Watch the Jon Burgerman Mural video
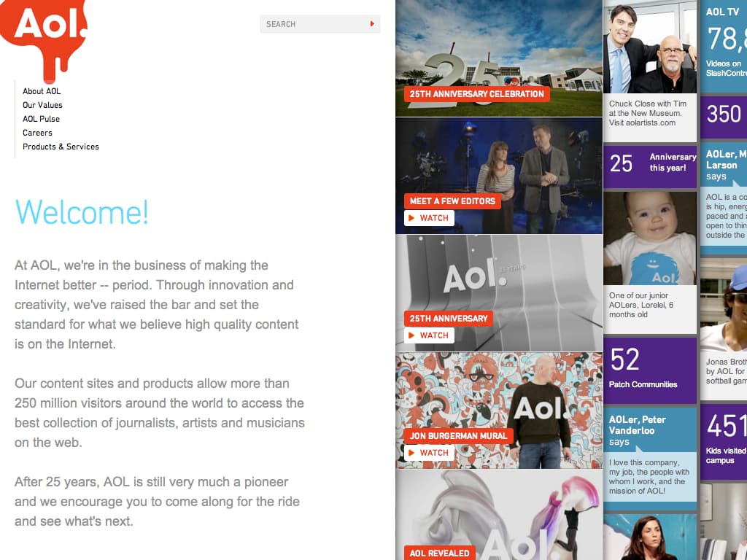Viewport: 747px width, 560px height. point(429,453)
